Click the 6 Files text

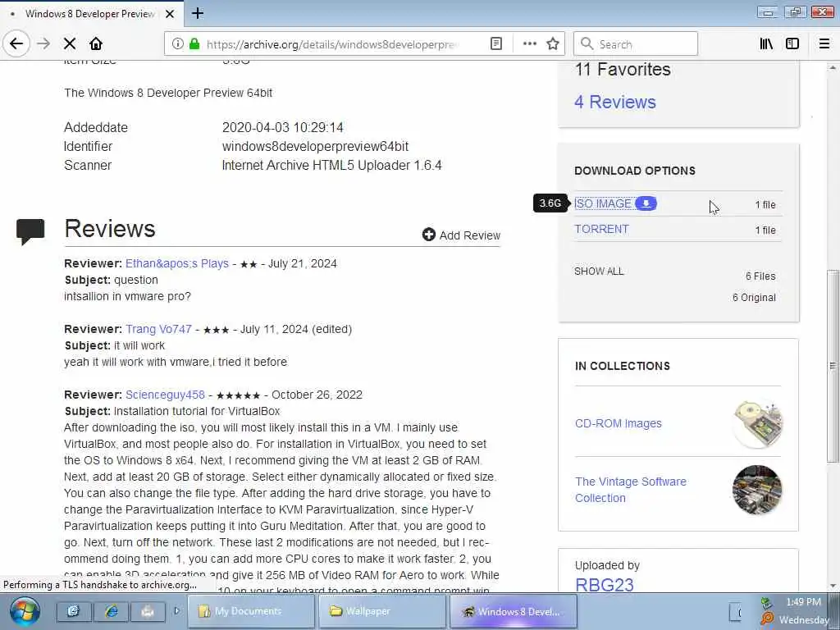point(760,276)
